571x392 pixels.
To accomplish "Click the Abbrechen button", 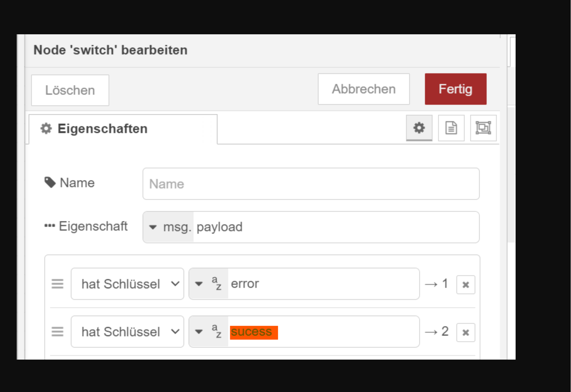I will pos(364,89).
